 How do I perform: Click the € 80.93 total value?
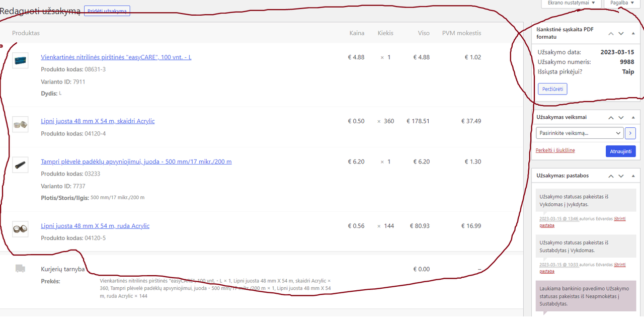tap(420, 226)
